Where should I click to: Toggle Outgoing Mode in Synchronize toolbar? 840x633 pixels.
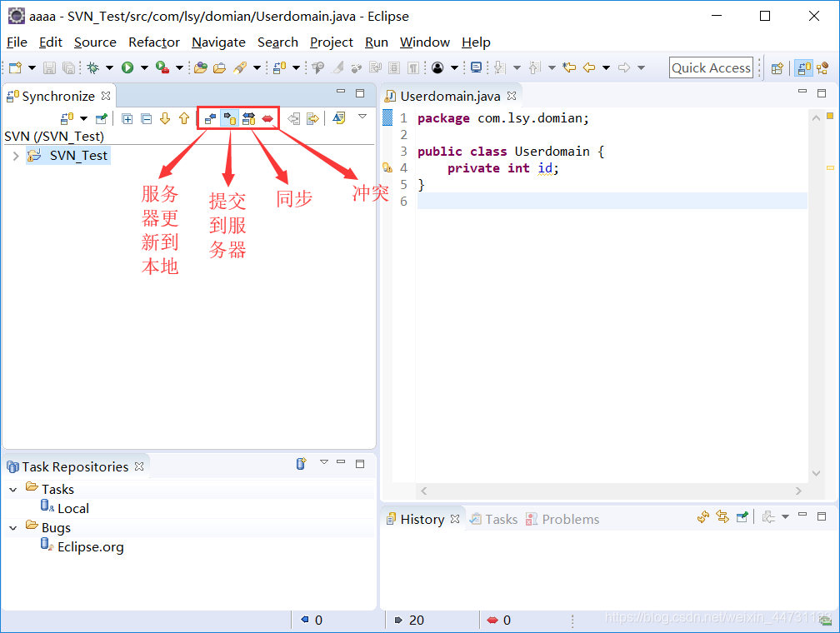tap(230, 118)
